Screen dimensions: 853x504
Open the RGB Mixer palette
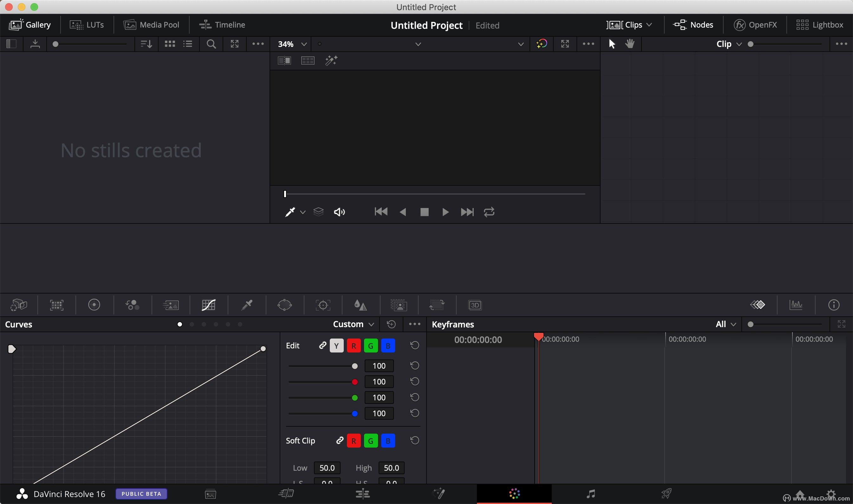click(133, 305)
